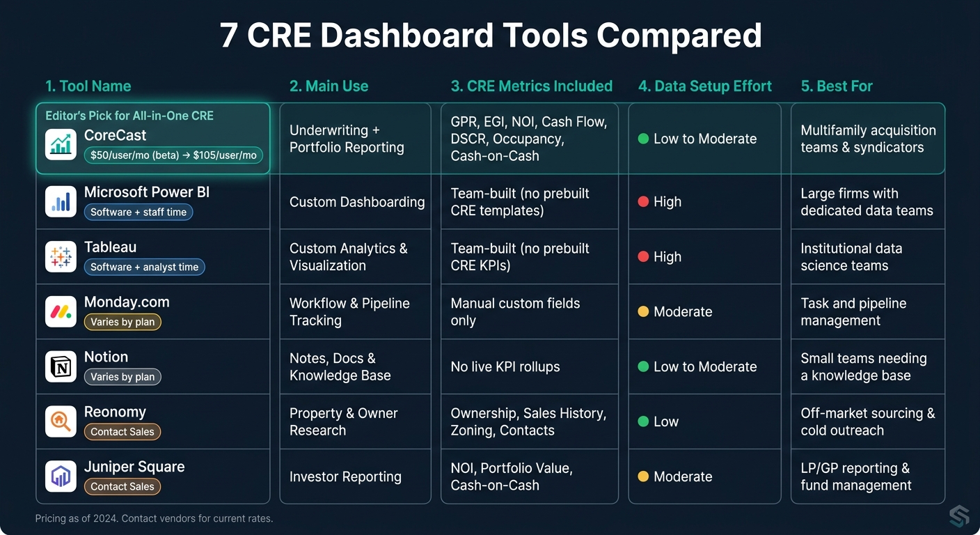The height and width of the screenshot is (535, 980).
Task: Click the CoreCast pricing pill
Action: click(x=173, y=155)
